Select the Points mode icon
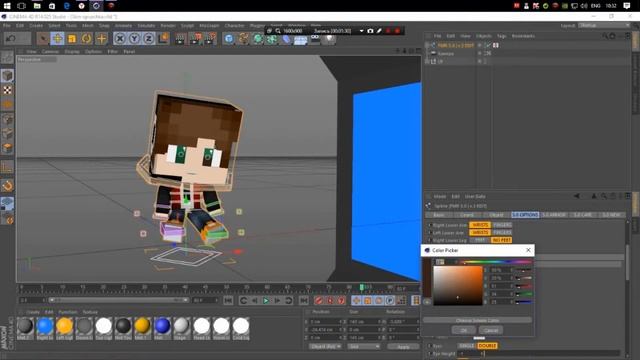This screenshot has height=360, width=640. coord(7,120)
